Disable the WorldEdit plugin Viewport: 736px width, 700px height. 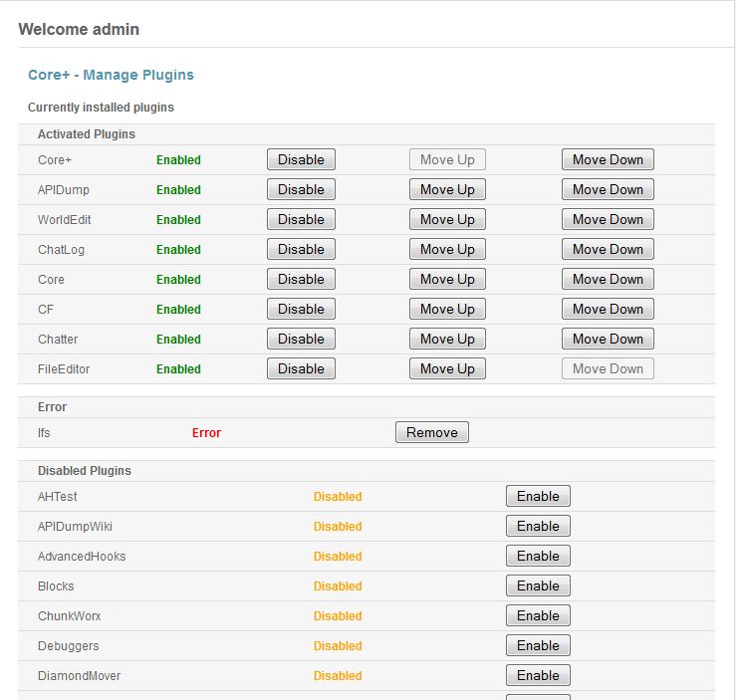[301, 219]
